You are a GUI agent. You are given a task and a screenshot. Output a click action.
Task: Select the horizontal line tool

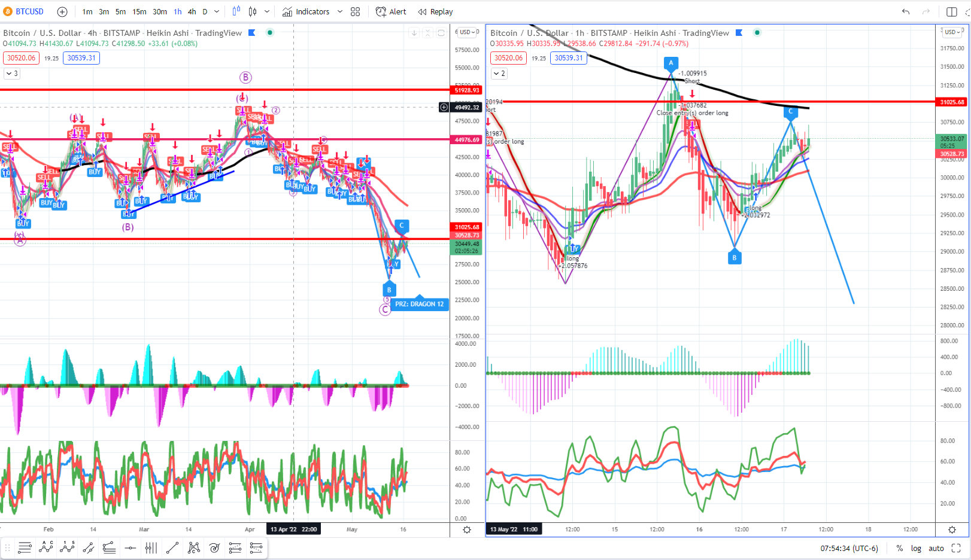(130, 547)
